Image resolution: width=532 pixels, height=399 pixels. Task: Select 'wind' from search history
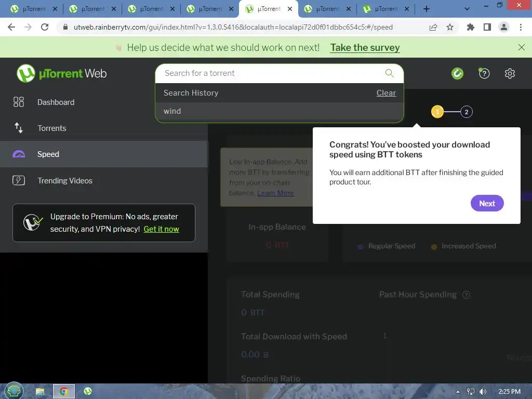(279, 111)
